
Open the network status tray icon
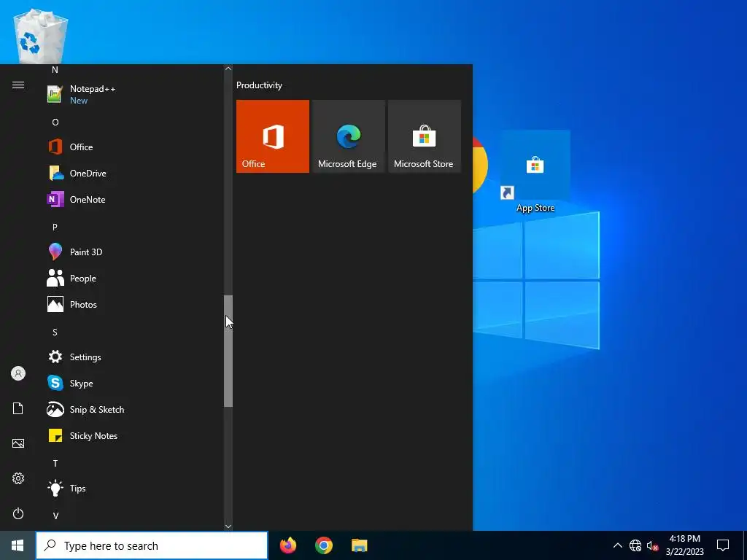click(635, 545)
